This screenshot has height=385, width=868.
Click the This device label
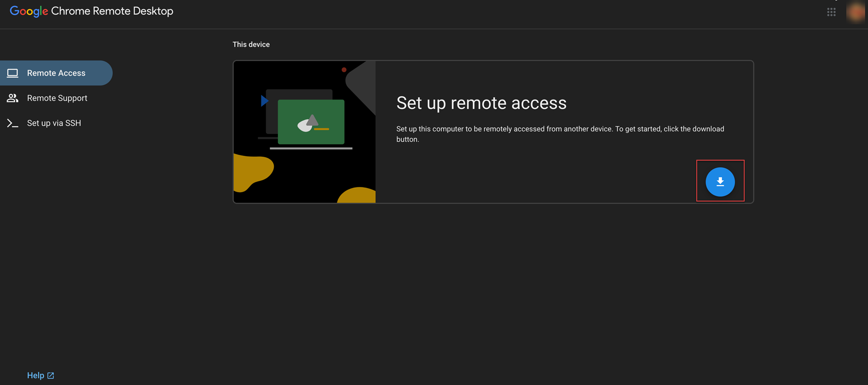251,44
